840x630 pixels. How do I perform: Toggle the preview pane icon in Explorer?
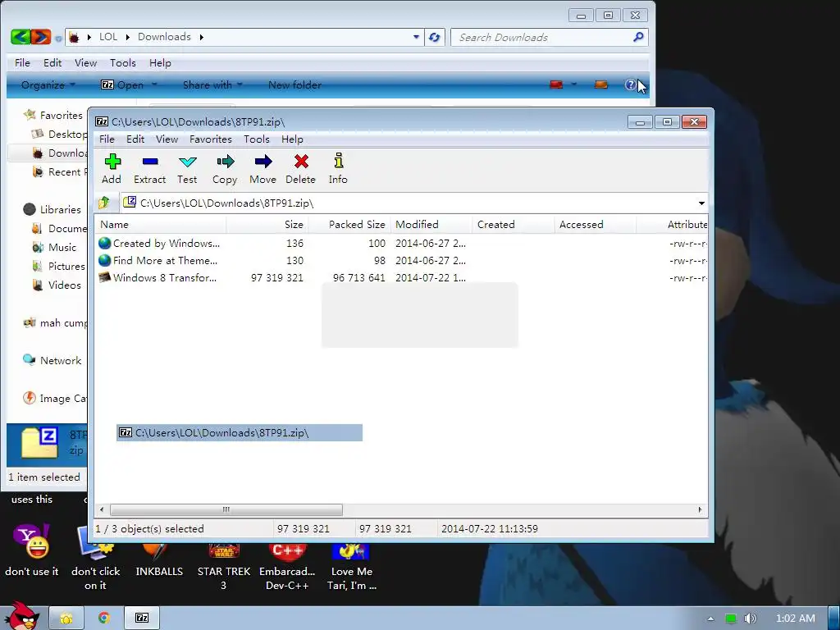click(x=601, y=84)
